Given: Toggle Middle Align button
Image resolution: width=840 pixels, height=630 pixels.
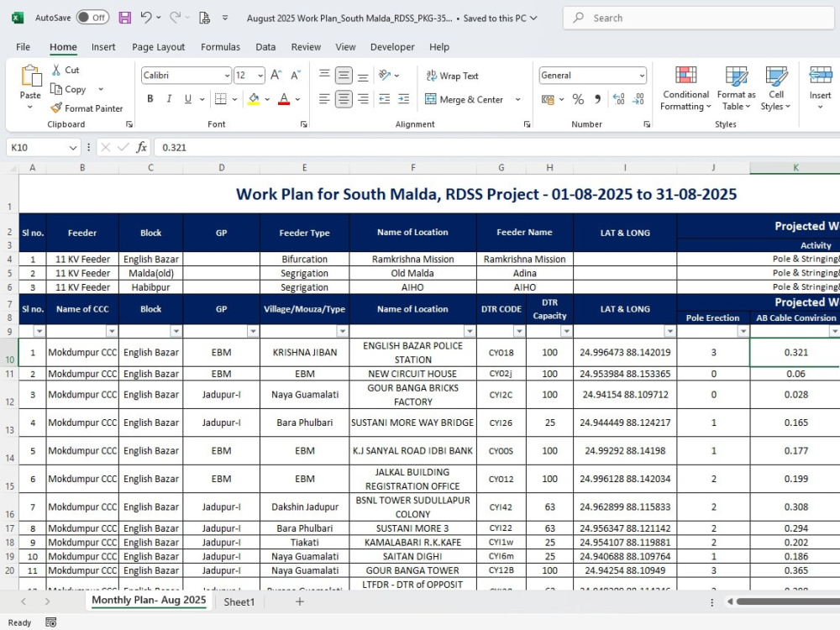Looking at the screenshot, I should [344, 75].
